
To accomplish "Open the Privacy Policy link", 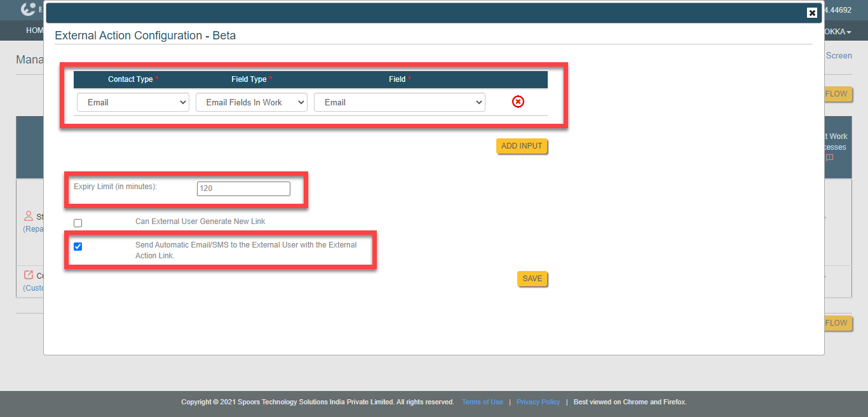I will click(x=538, y=402).
